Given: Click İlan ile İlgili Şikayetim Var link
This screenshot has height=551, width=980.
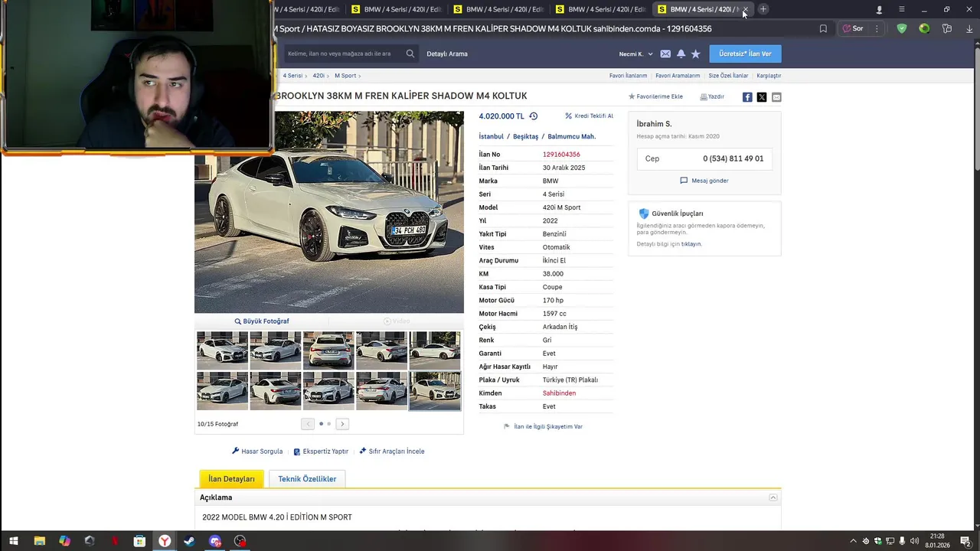Looking at the screenshot, I should click(x=543, y=426).
